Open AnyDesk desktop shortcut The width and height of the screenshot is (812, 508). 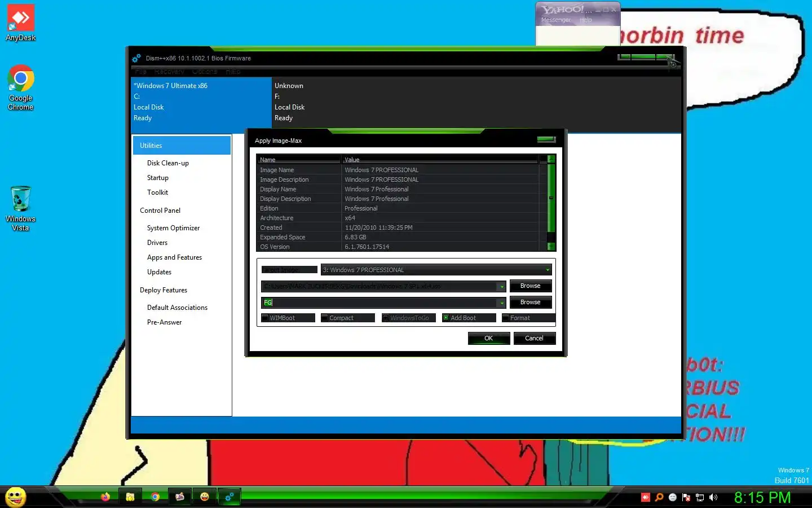pos(21,23)
